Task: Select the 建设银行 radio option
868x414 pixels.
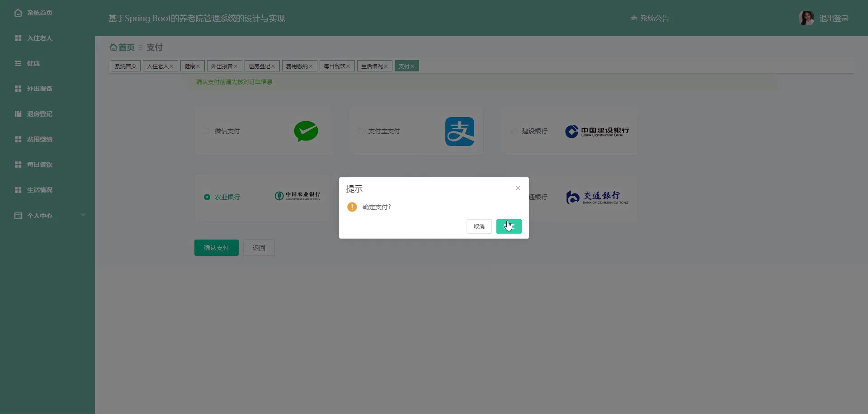Action: pyautogui.click(x=514, y=131)
